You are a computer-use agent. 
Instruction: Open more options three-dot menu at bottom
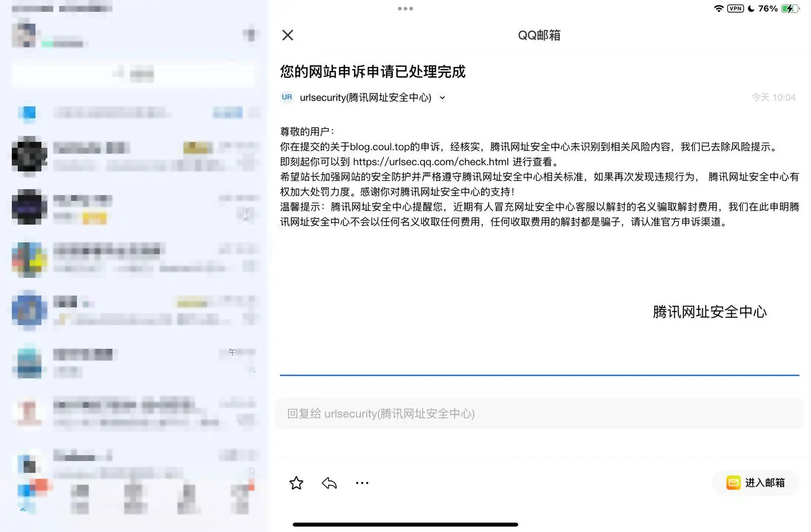pos(362,483)
